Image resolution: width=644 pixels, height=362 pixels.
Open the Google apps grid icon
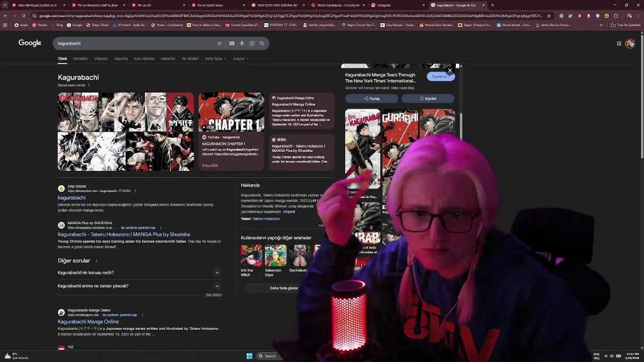coord(619,44)
